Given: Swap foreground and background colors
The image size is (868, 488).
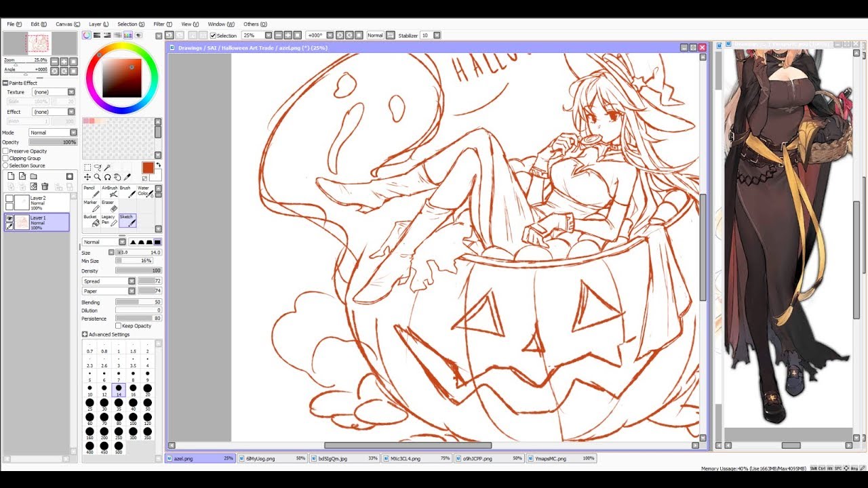Looking at the screenshot, I should point(158,165).
